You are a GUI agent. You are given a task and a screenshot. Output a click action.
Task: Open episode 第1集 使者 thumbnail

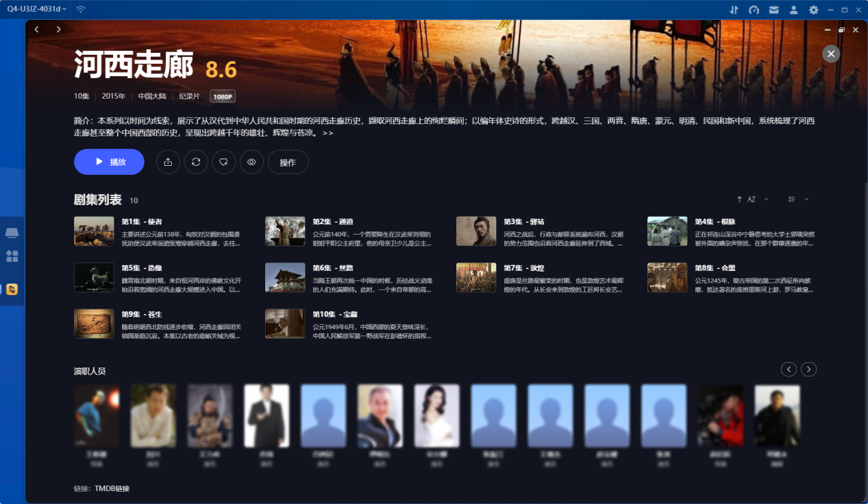pyautogui.click(x=94, y=231)
